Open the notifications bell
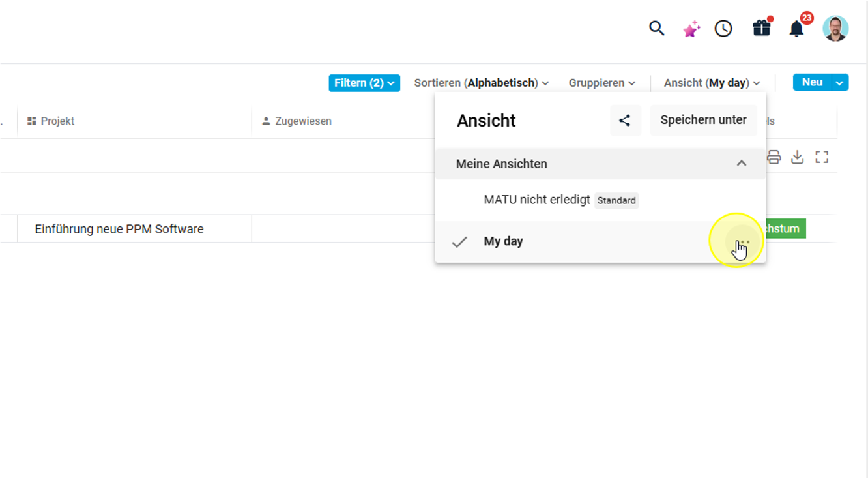Screen dimensions: 868x478 (x=796, y=29)
